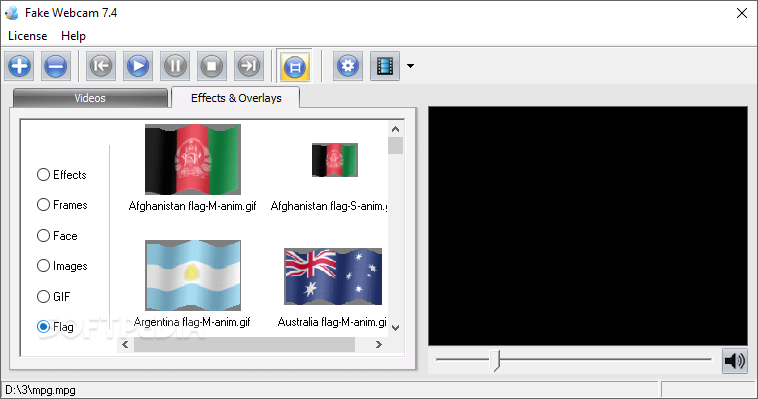Click the slider handle below the preview

494,360
